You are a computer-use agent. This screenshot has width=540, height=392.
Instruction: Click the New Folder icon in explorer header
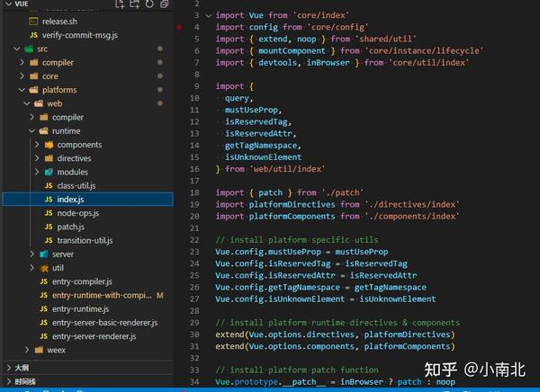coord(134,4)
